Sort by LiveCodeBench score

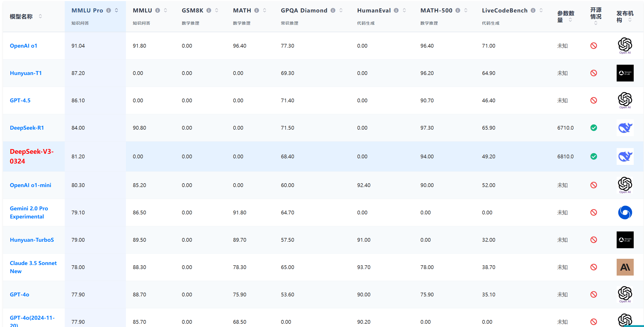(541, 10)
